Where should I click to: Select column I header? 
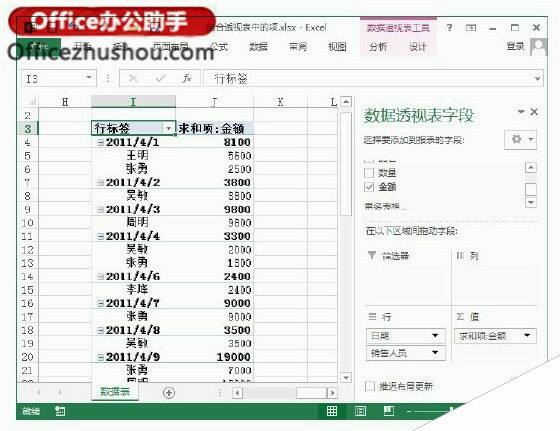[133, 102]
